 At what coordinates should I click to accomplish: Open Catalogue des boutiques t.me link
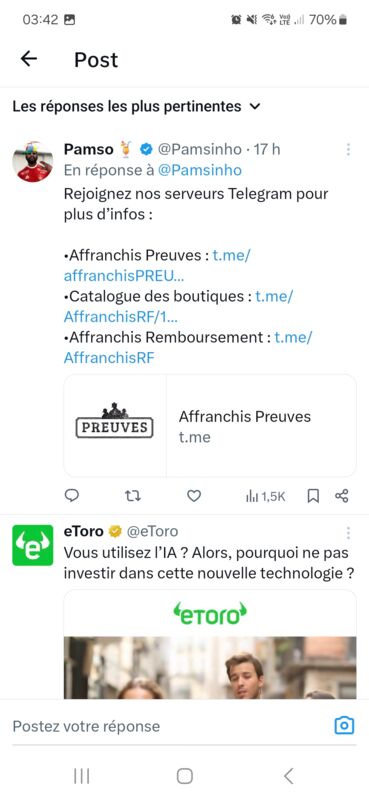[x=179, y=307]
